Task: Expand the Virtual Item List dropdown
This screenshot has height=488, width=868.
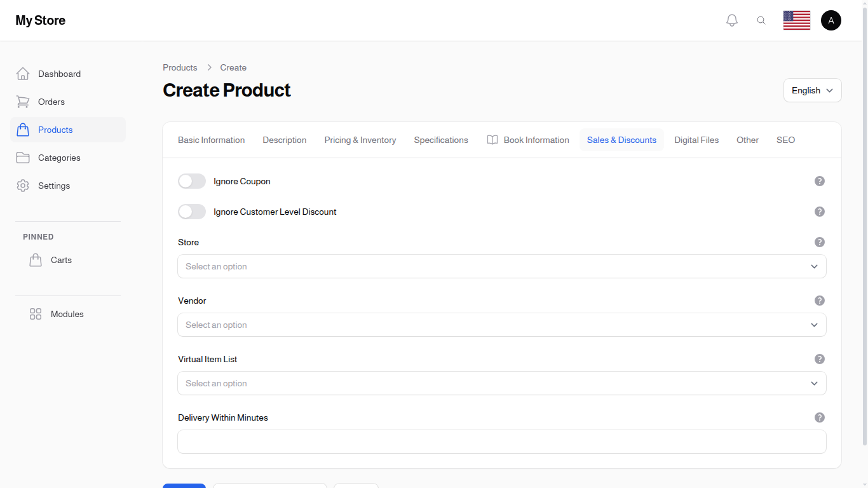Action: tap(501, 383)
